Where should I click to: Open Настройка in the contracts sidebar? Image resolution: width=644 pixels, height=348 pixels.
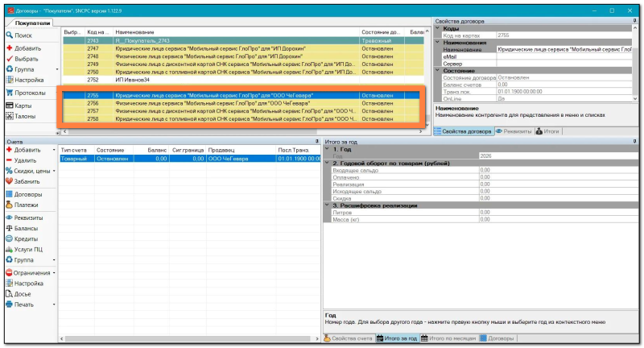[25, 80]
